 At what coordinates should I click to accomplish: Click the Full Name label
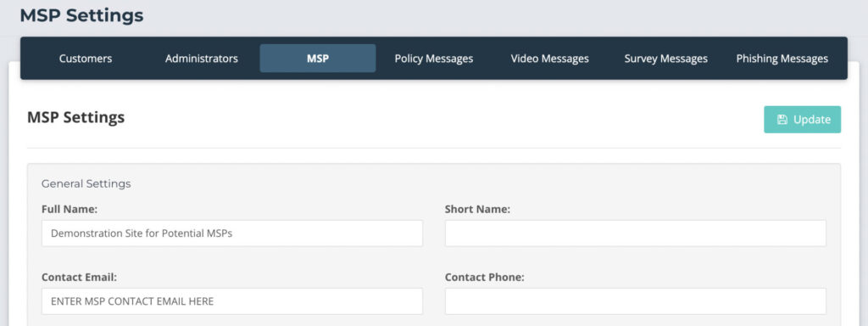[x=70, y=210]
